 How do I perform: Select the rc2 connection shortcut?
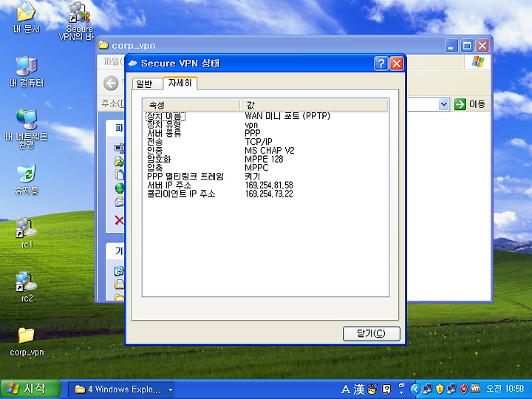[27, 287]
